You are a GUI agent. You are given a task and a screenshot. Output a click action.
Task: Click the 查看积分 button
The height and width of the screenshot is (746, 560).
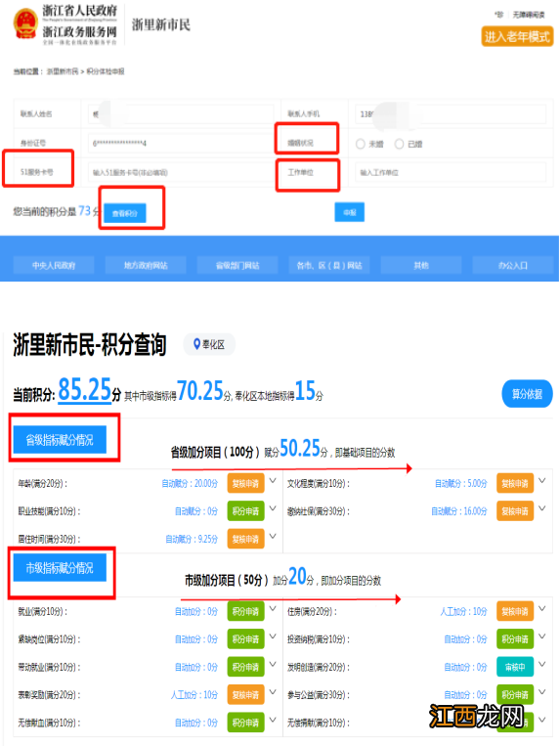(x=125, y=213)
